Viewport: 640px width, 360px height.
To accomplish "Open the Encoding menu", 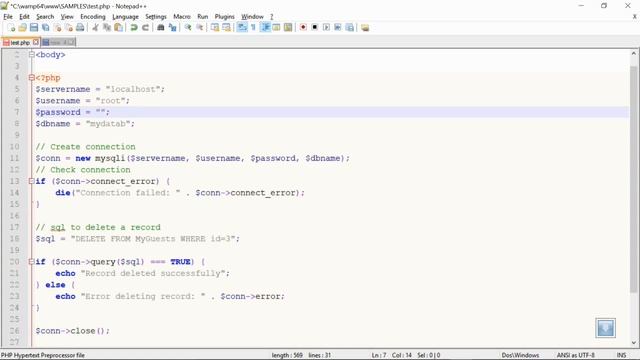I will tap(93, 17).
